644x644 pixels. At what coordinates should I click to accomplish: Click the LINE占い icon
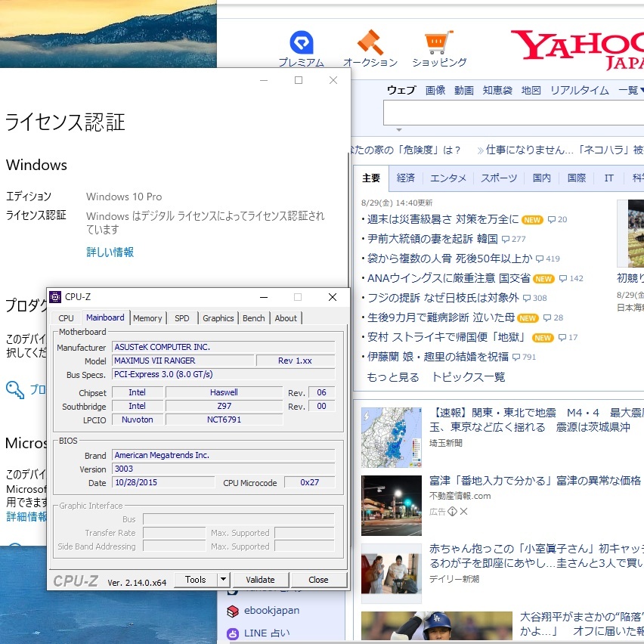pos(233,633)
